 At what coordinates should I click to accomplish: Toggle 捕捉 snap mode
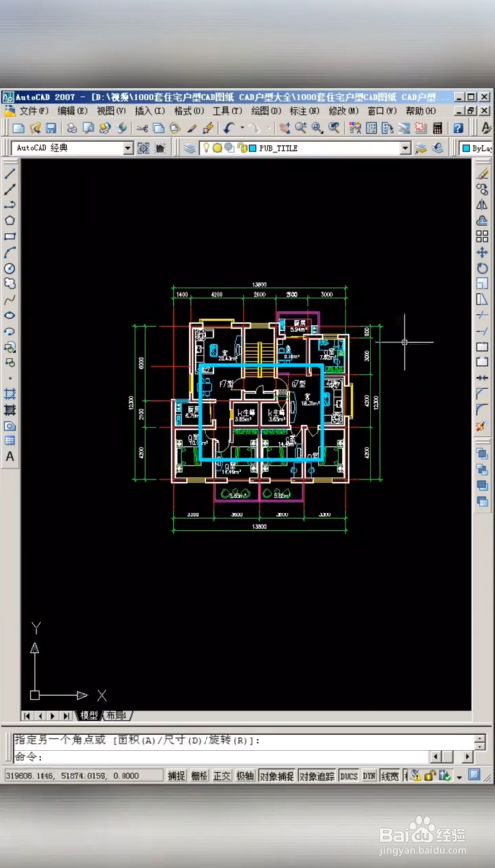tap(177, 776)
